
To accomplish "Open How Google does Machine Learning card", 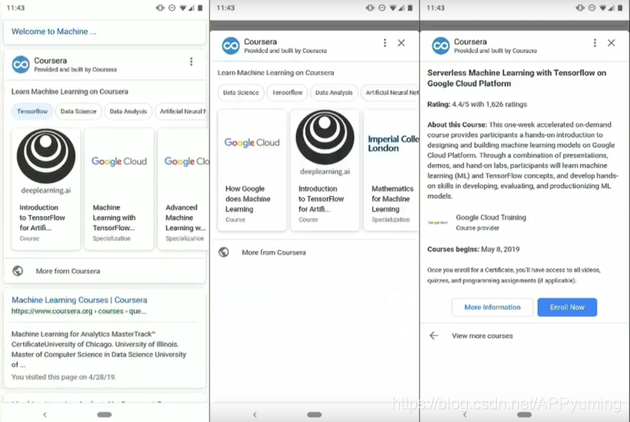I will (252, 170).
